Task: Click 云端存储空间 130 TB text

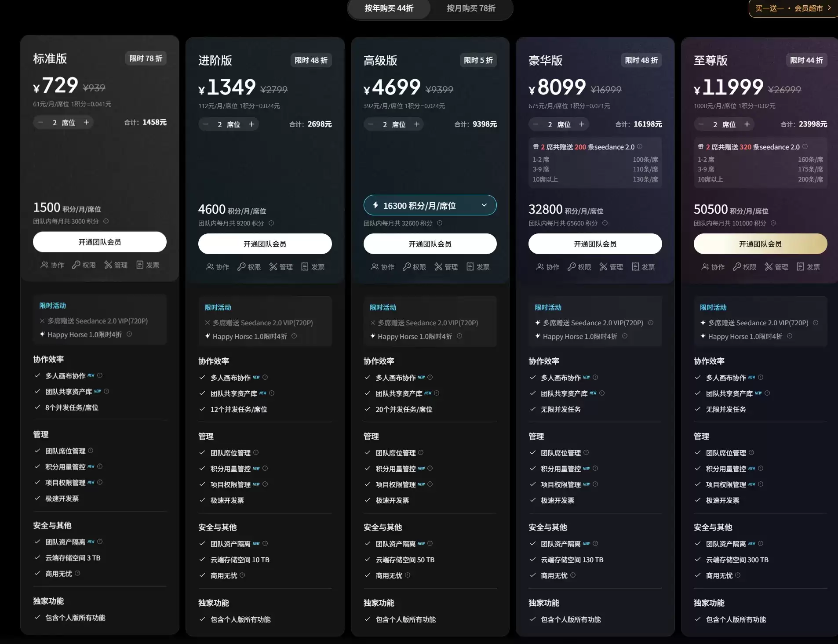Action: 572,560
